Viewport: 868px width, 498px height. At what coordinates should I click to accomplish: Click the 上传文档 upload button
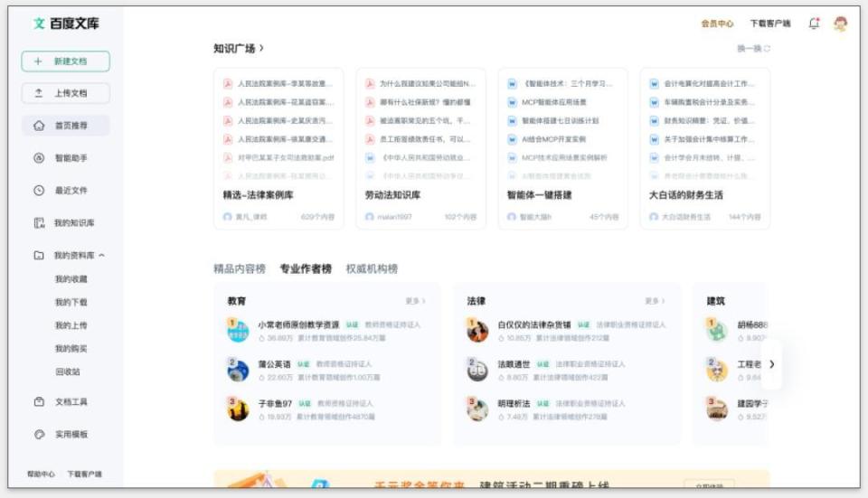tap(65, 93)
